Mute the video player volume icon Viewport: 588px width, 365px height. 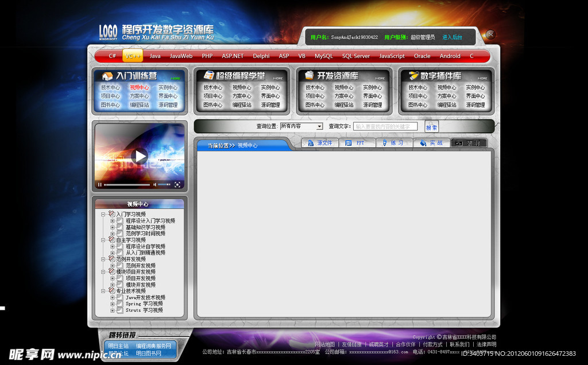154,185
